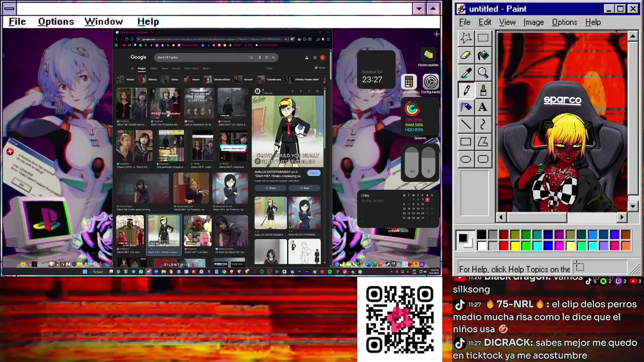Open the Saves link in Google Images
Viewport: 644px width, 362px height.
320,68
